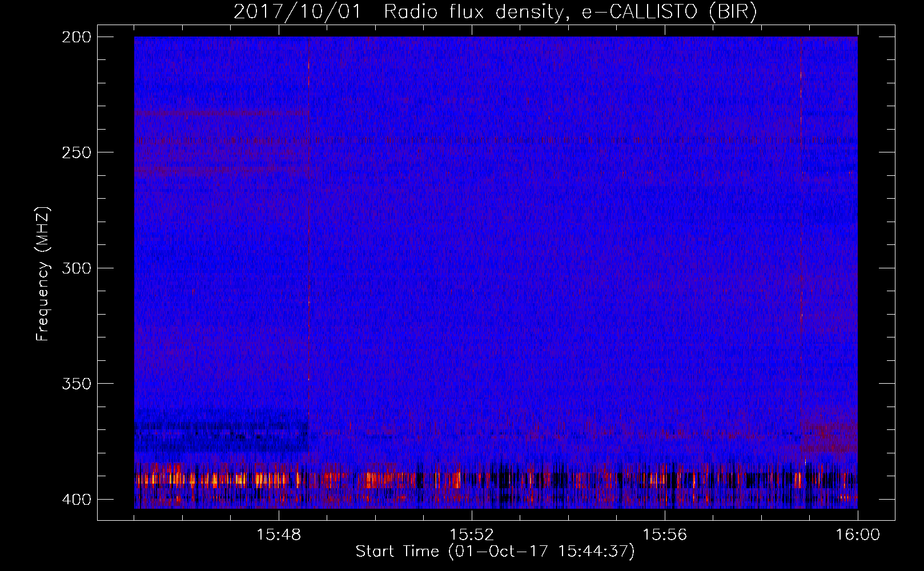Click the '250' frequency tick label
The width and height of the screenshot is (924, 571).
tap(76, 152)
